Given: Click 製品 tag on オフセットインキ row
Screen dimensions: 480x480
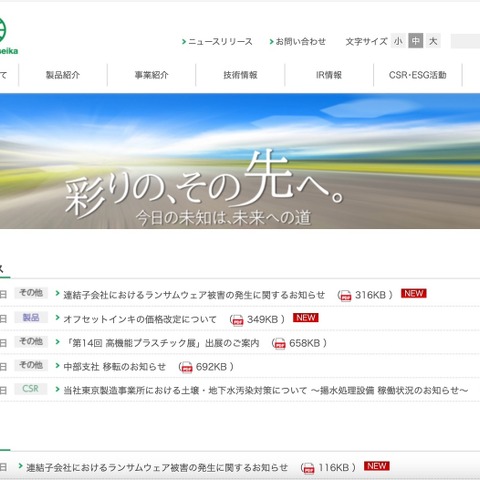Looking at the screenshot, I should 31,318.
